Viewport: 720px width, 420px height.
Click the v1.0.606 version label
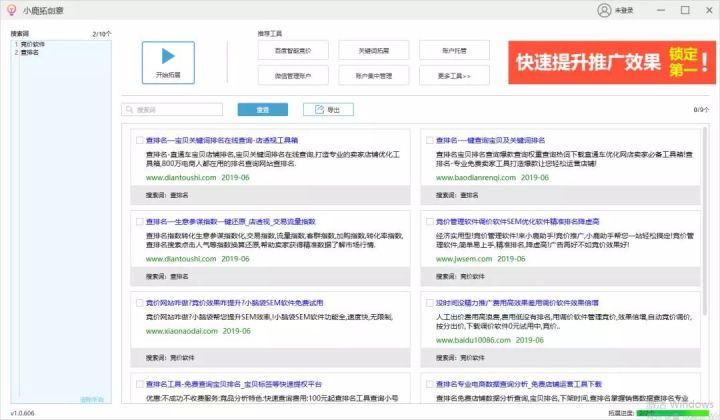22,413
